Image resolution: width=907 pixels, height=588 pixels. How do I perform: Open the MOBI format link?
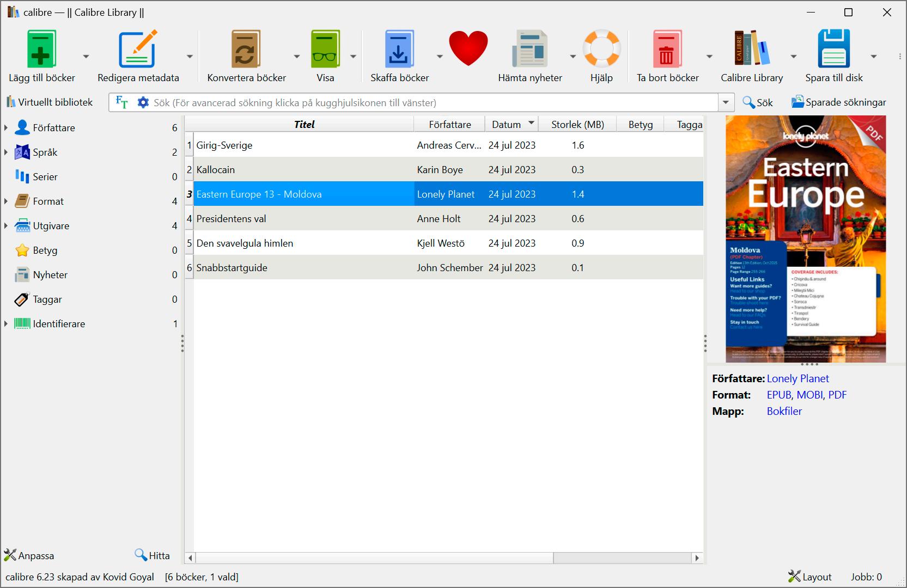[x=810, y=395]
